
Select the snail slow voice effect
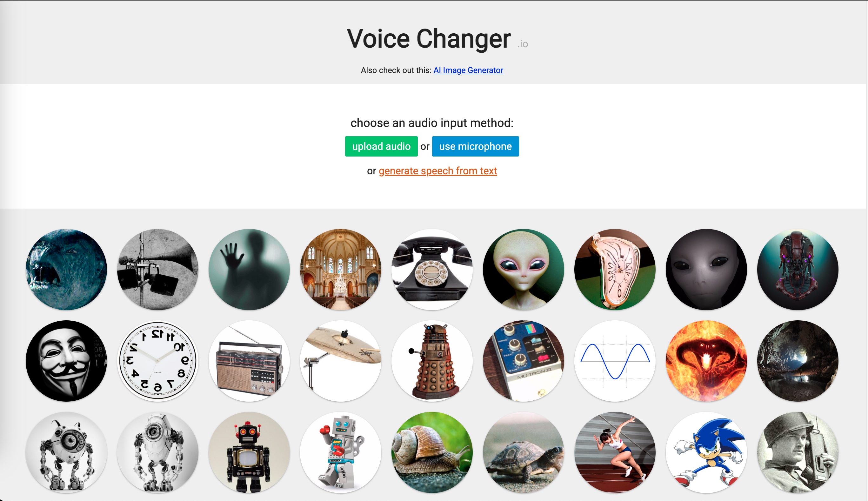click(x=432, y=452)
